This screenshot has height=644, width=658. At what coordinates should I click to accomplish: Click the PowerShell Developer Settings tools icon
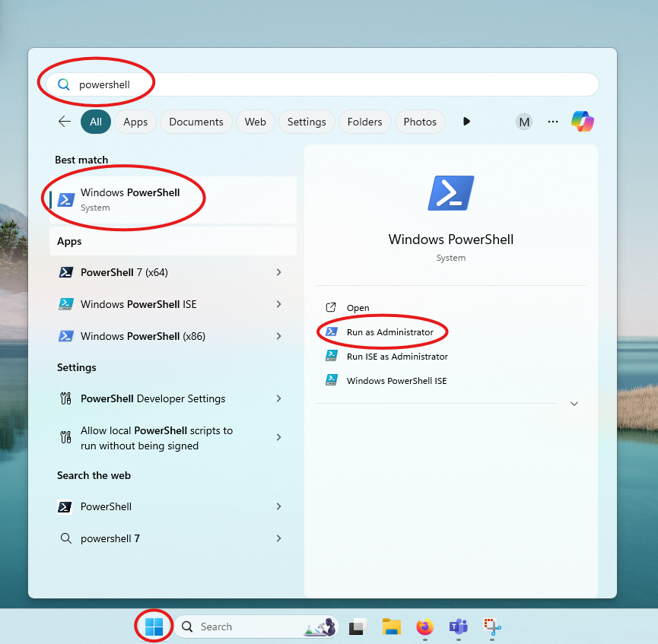66,398
